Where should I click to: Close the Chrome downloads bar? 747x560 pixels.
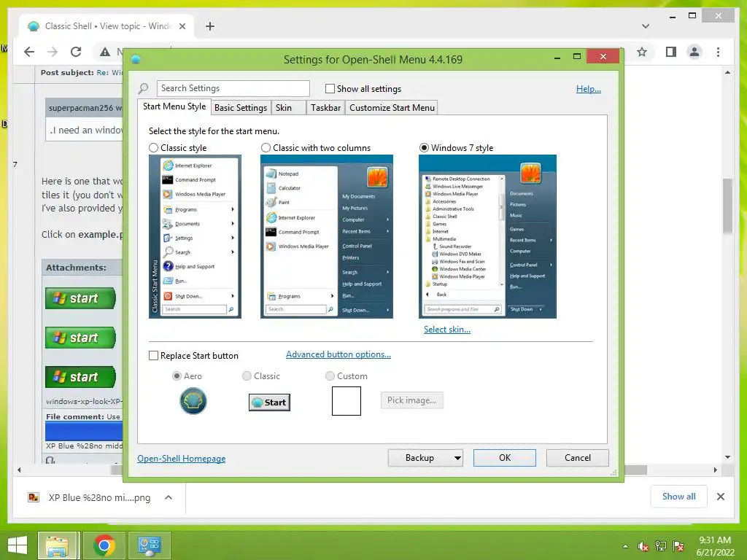(720, 497)
